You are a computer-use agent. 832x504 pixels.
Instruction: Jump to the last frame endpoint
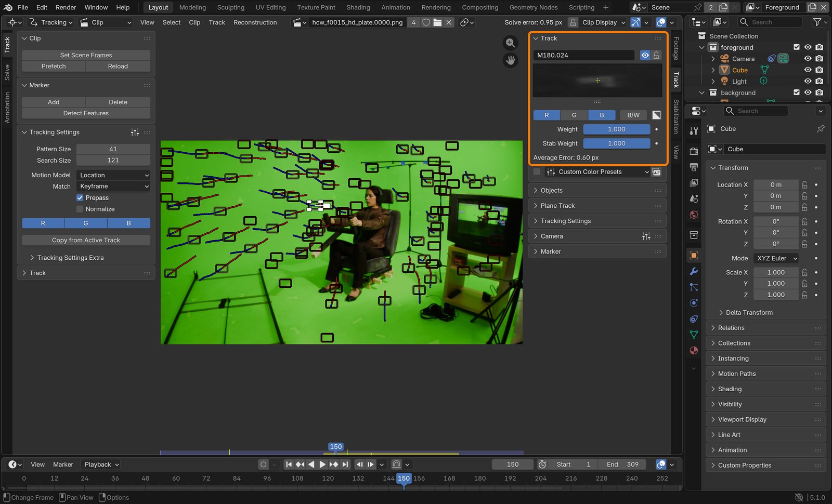[x=345, y=465]
